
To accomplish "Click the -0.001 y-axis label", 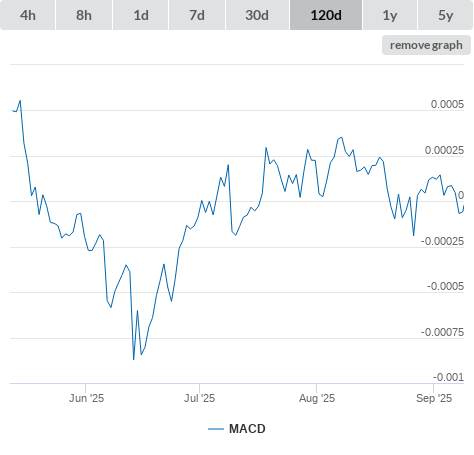I will point(448,377).
